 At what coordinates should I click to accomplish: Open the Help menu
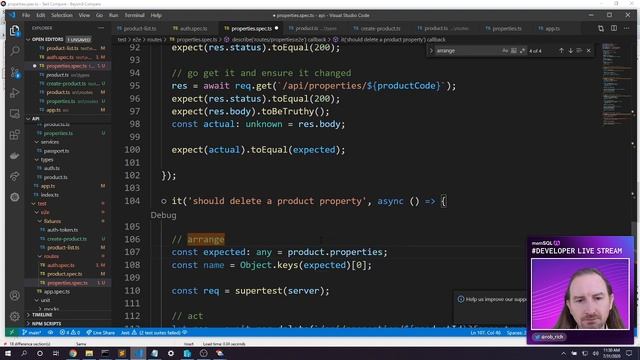[156, 15]
